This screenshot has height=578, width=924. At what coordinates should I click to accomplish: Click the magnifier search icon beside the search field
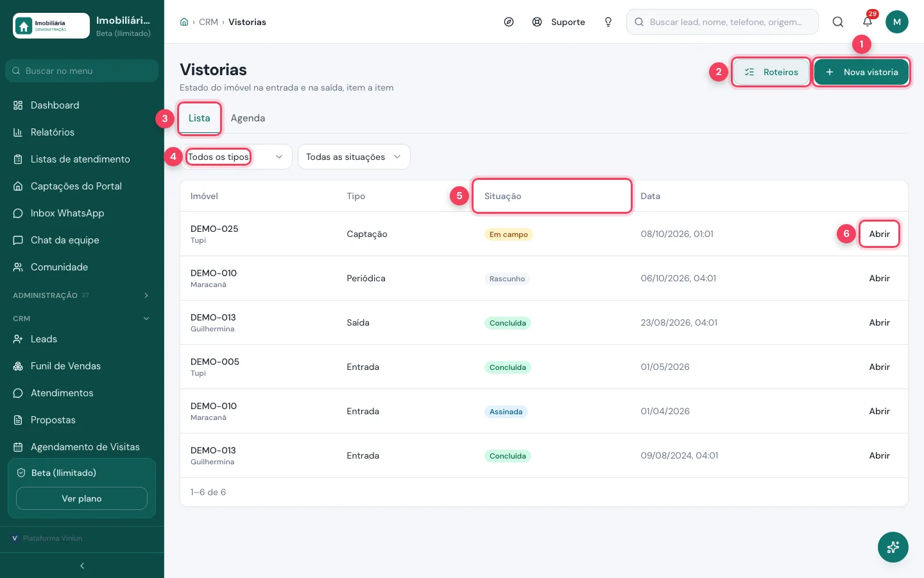pos(838,22)
